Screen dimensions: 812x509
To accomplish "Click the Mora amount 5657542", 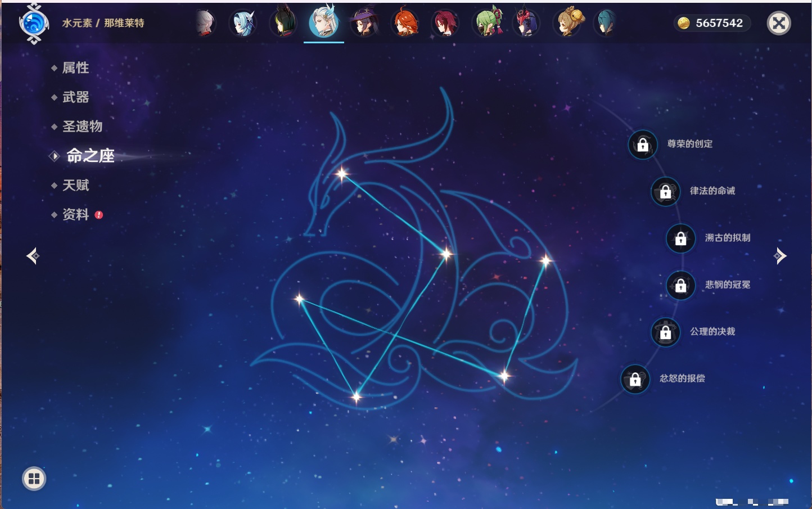I will pos(719,23).
